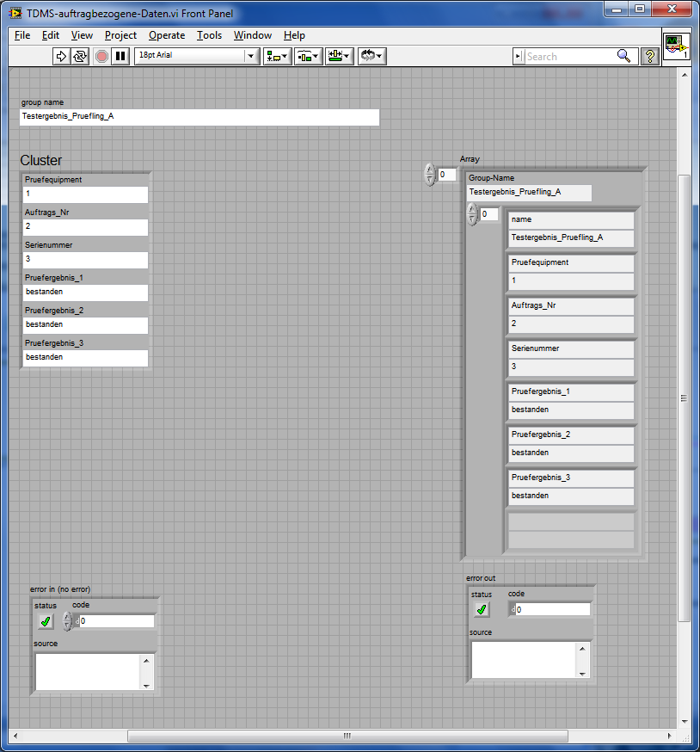The width and height of the screenshot is (700, 752).
Task: Click empty last element in Array
Action: pyautogui.click(x=571, y=530)
